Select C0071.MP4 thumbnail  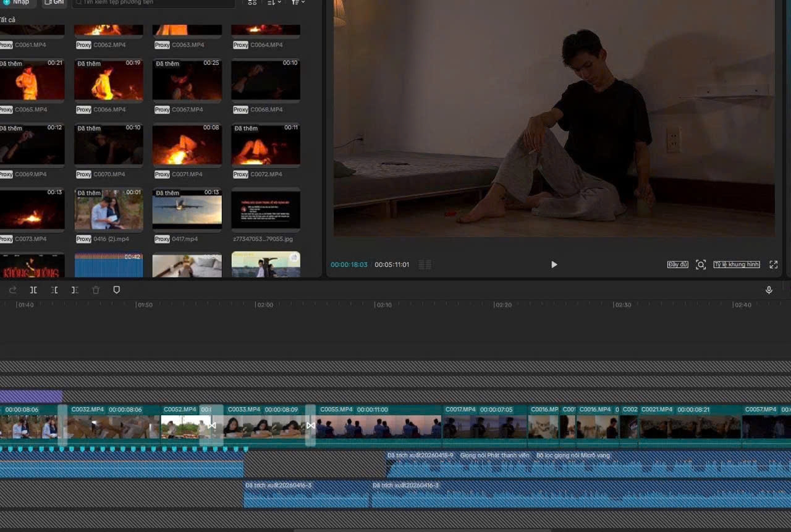(x=187, y=145)
